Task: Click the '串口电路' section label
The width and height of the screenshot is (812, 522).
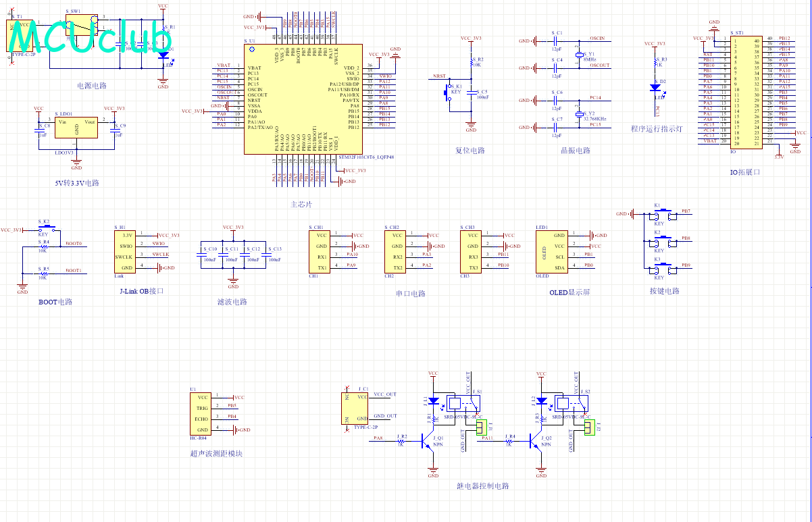Action: tap(411, 294)
